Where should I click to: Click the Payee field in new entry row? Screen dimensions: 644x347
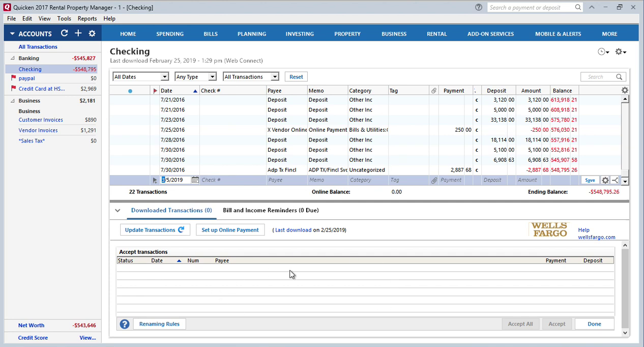pyautogui.click(x=287, y=180)
